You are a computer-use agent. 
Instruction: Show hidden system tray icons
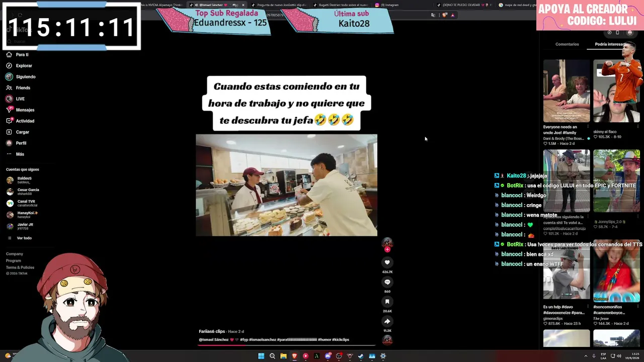[x=586, y=356]
